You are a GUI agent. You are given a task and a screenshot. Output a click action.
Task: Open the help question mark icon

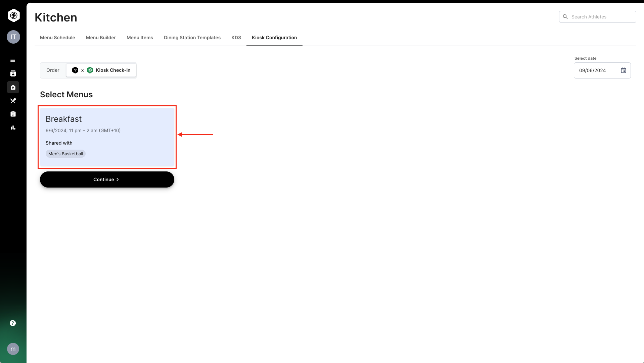click(x=13, y=323)
